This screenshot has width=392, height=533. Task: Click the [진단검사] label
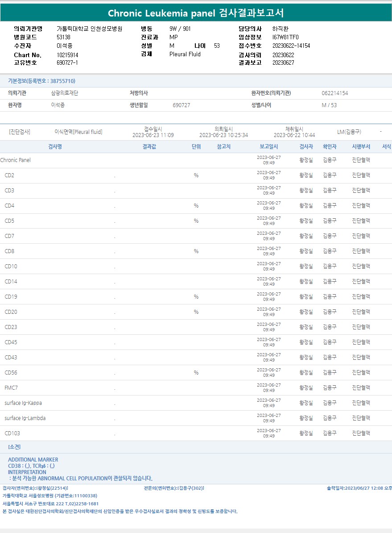click(20, 132)
